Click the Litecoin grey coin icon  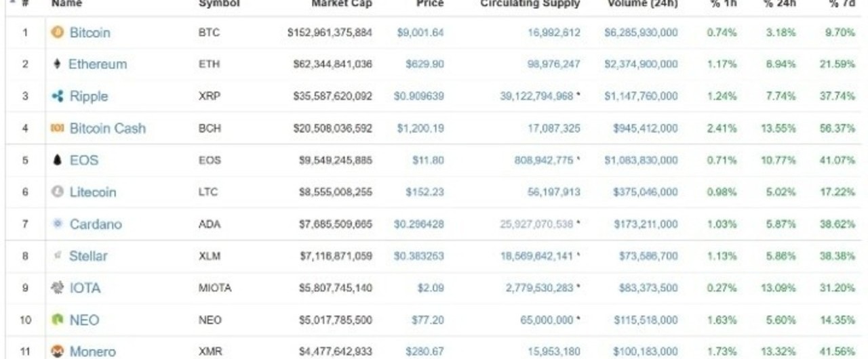pos(58,192)
